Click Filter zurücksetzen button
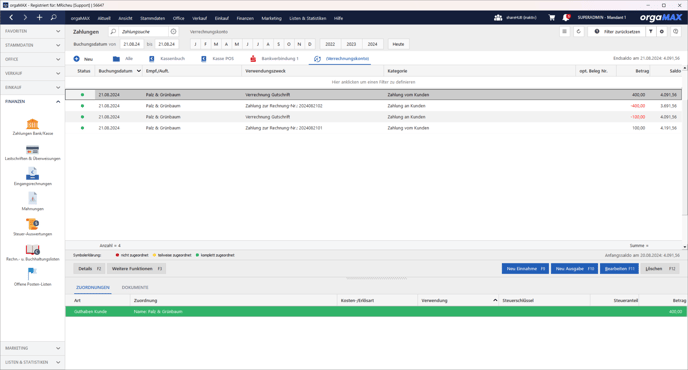 (x=617, y=32)
